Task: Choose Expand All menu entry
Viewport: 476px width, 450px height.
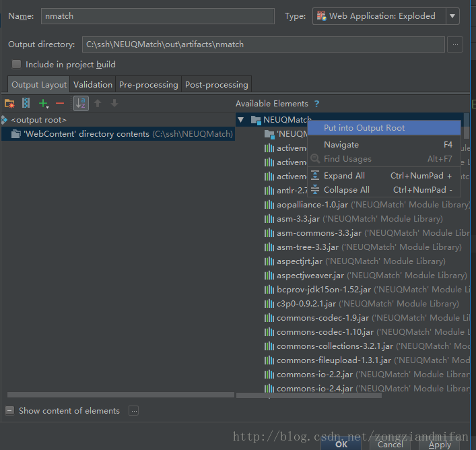Action: click(x=384, y=176)
